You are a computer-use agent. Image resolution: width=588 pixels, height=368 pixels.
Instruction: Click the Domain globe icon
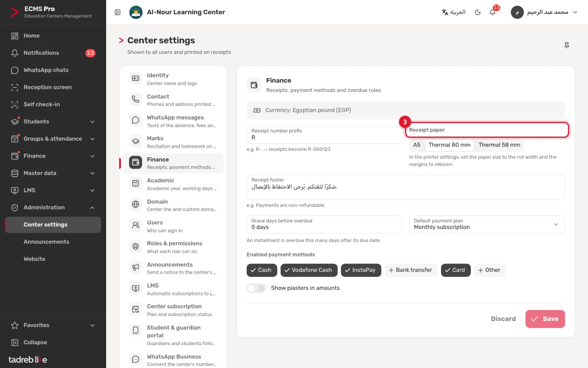(136, 205)
